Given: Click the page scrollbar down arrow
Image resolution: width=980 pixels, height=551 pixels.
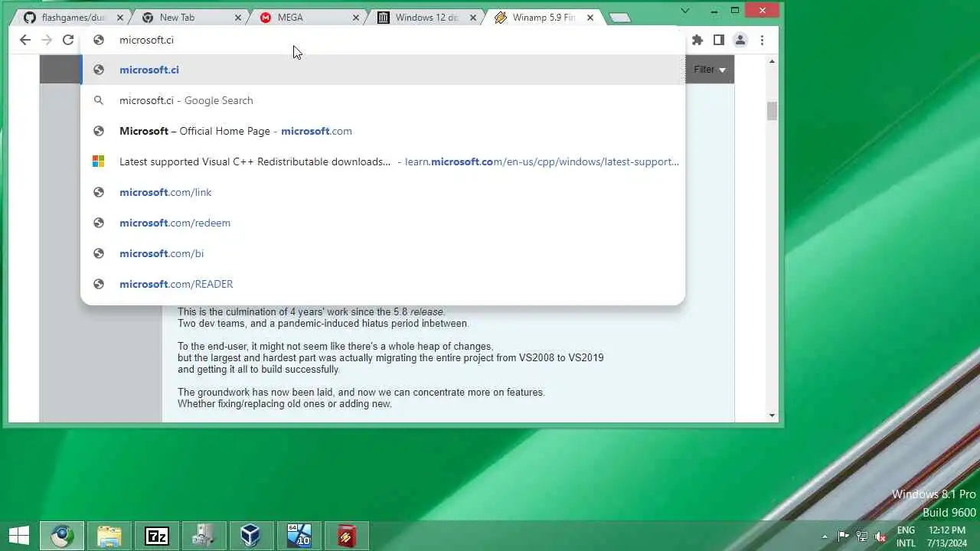Looking at the screenshot, I should point(772,416).
